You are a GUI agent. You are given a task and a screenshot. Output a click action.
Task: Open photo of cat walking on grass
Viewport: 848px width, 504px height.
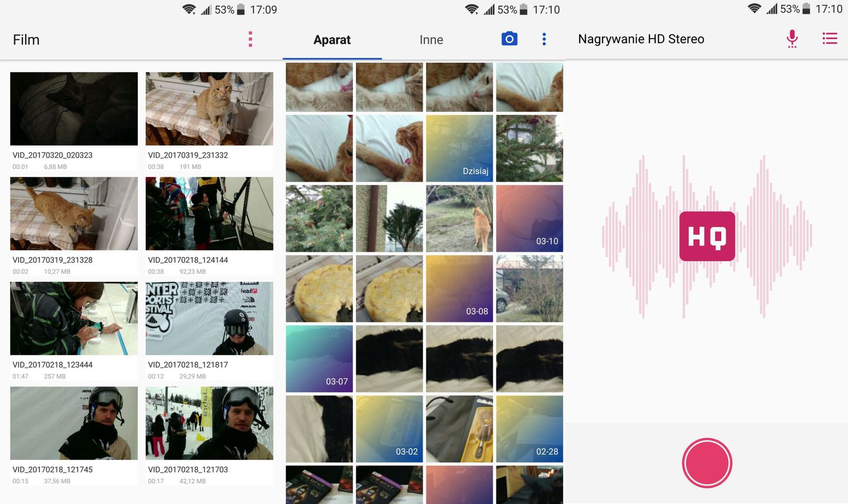pyautogui.click(x=459, y=218)
